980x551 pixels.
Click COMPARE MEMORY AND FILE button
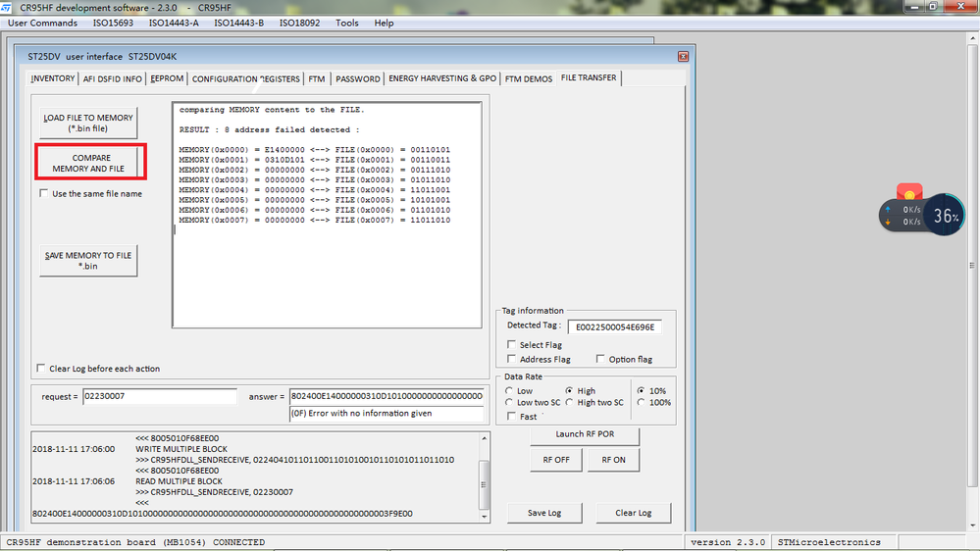click(x=88, y=163)
